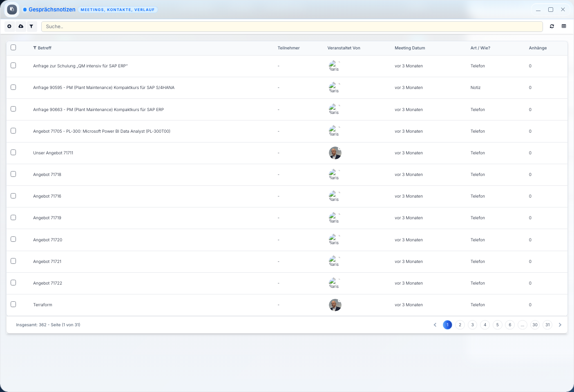The height and width of the screenshot is (392, 574).
Task: Sort by the Betreff column header
Action: (x=44, y=48)
